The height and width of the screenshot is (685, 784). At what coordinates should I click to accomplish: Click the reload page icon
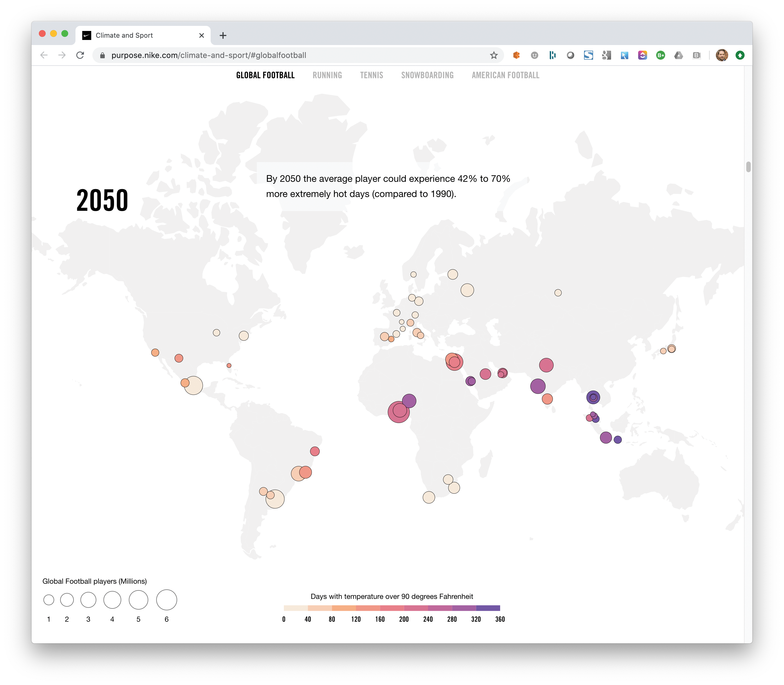[x=80, y=55]
